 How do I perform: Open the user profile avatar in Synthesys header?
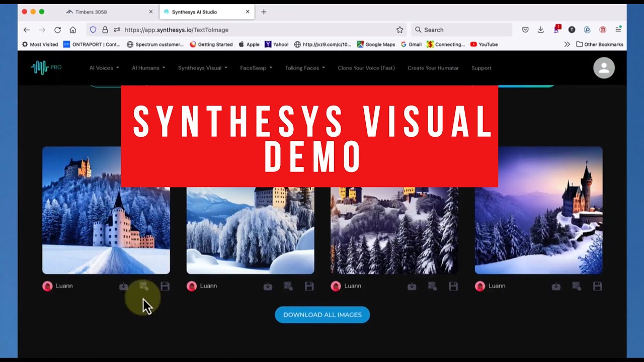point(604,68)
